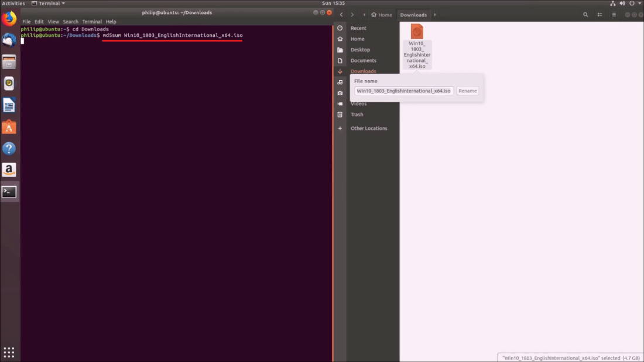Open the clock and calendar Sun 15:35
Image resolution: width=644 pixels, height=362 pixels.
(x=333, y=4)
